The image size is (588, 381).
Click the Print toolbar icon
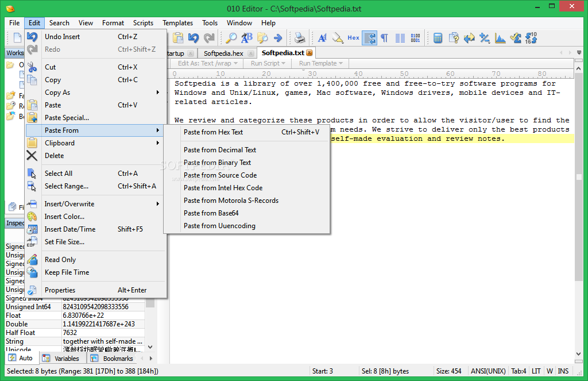[300, 38]
